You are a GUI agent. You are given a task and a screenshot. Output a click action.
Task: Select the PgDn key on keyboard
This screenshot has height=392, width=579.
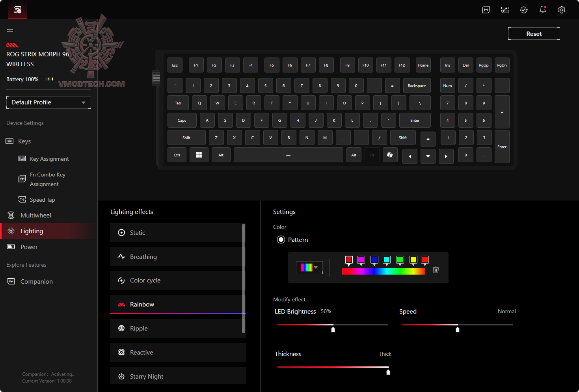pos(502,65)
